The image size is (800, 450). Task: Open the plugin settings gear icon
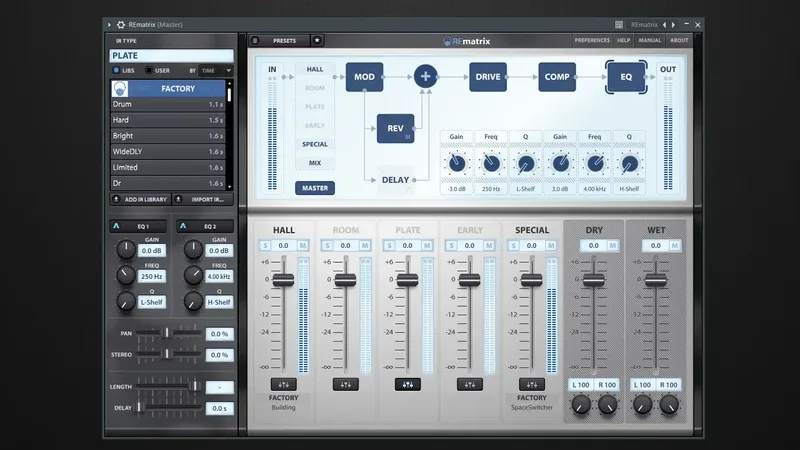coord(121,24)
